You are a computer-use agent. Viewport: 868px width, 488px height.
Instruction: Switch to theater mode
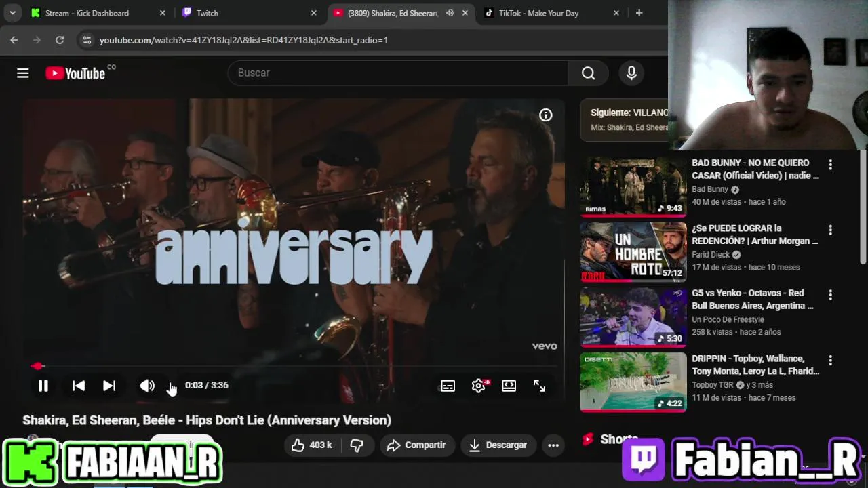509,386
